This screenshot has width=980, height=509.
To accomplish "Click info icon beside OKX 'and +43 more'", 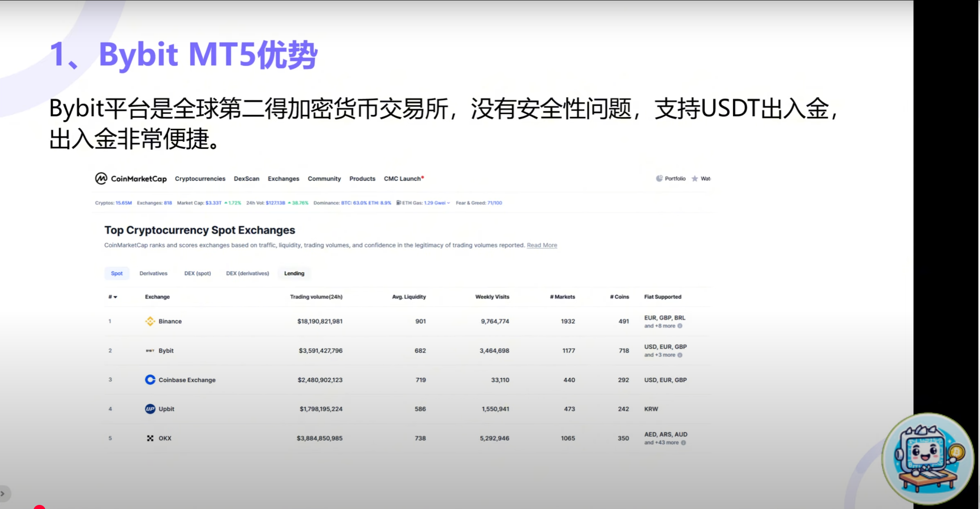I will (683, 443).
